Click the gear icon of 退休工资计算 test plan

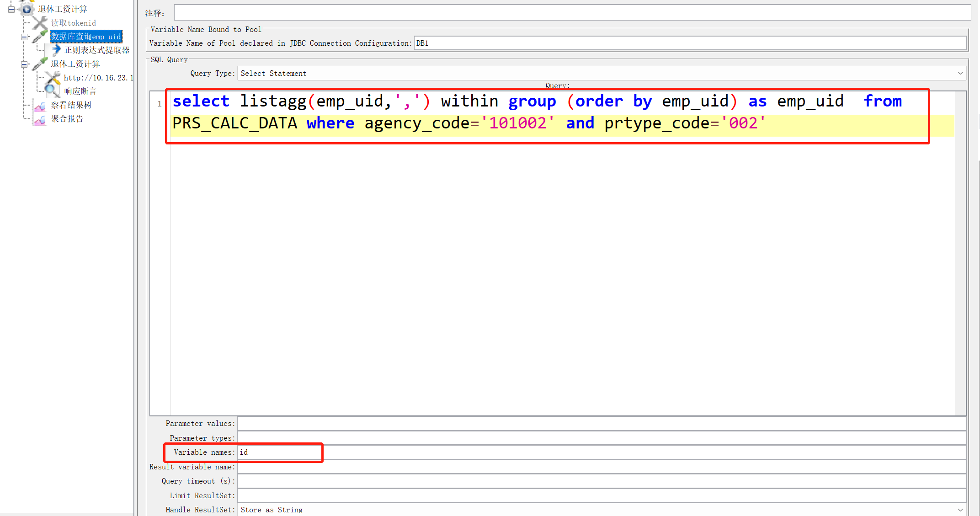click(x=26, y=8)
